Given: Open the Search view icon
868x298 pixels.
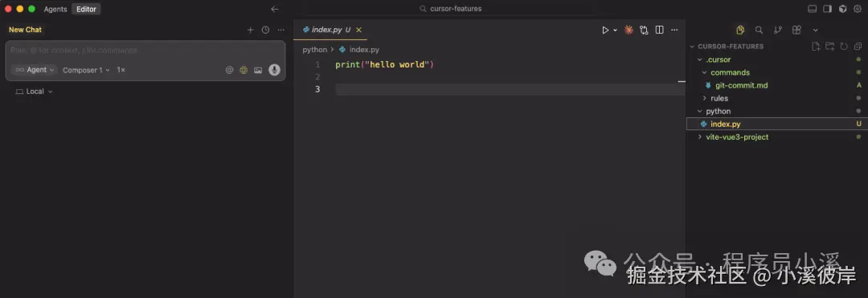Looking at the screenshot, I should tap(759, 30).
